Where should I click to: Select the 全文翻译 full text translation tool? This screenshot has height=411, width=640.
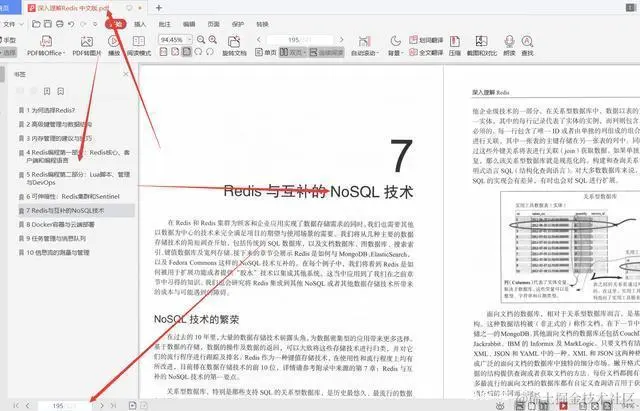[426, 52]
